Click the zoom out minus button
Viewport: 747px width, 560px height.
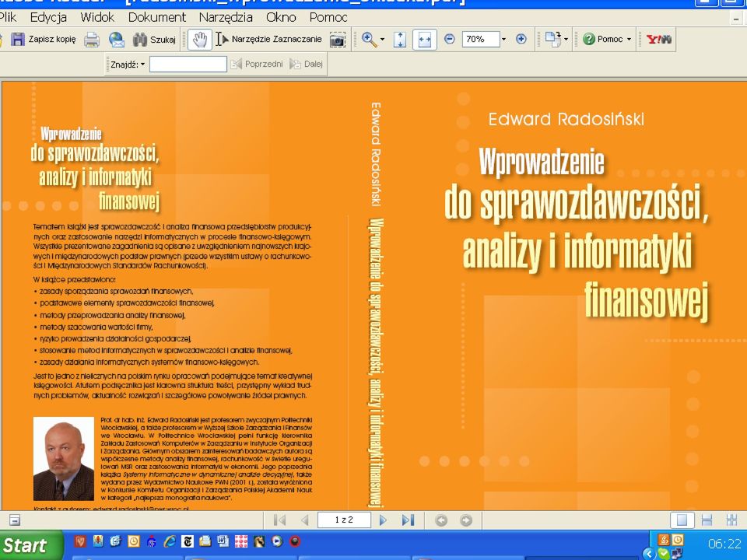449,39
